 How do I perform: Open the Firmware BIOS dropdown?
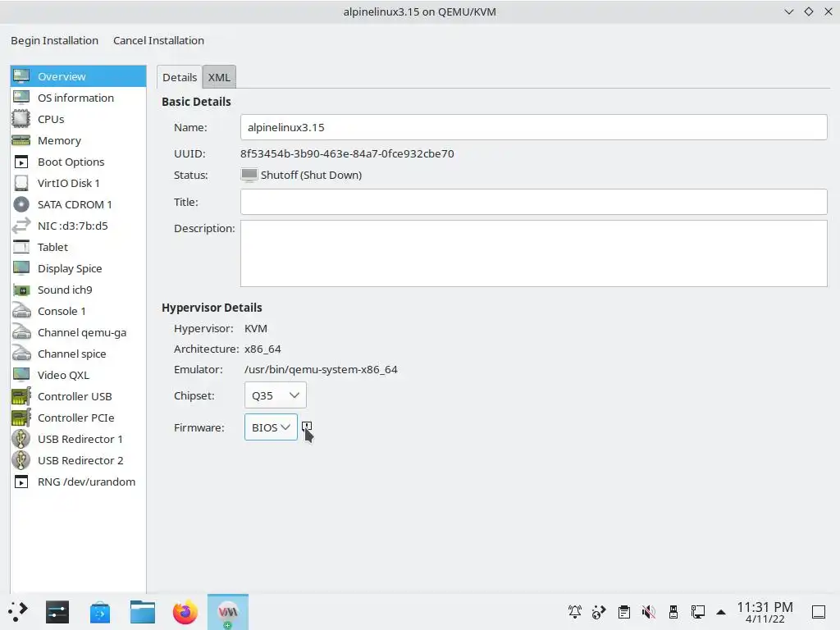(271, 427)
